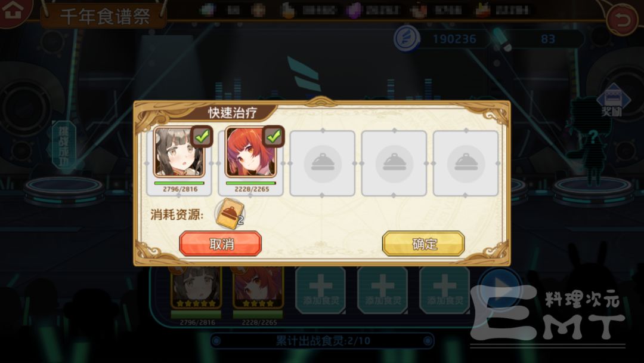Click the 千年食谱祭 title banner
Image resolution: width=644 pixels, height=363 pixels.
[104, 16]
